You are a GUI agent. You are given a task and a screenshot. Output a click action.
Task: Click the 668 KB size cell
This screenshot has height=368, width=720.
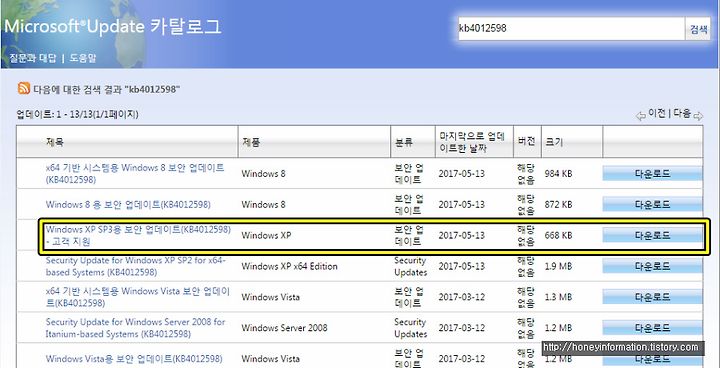(x=558, y=236)
